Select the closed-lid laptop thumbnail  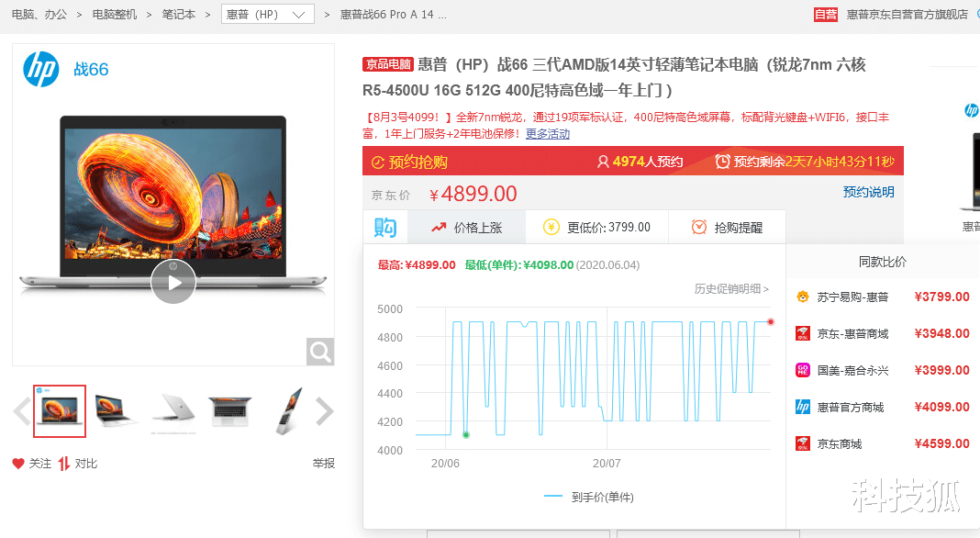pos(173,411)
